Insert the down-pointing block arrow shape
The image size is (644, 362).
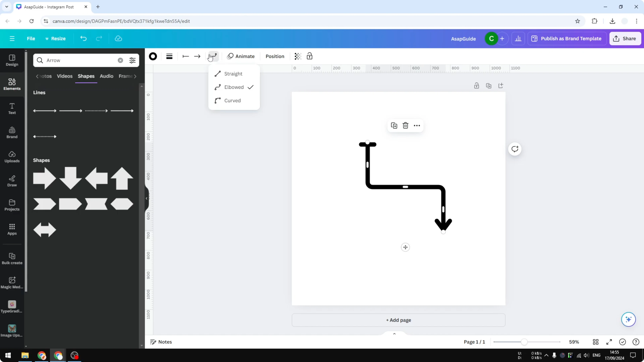[x=71, y=178]
